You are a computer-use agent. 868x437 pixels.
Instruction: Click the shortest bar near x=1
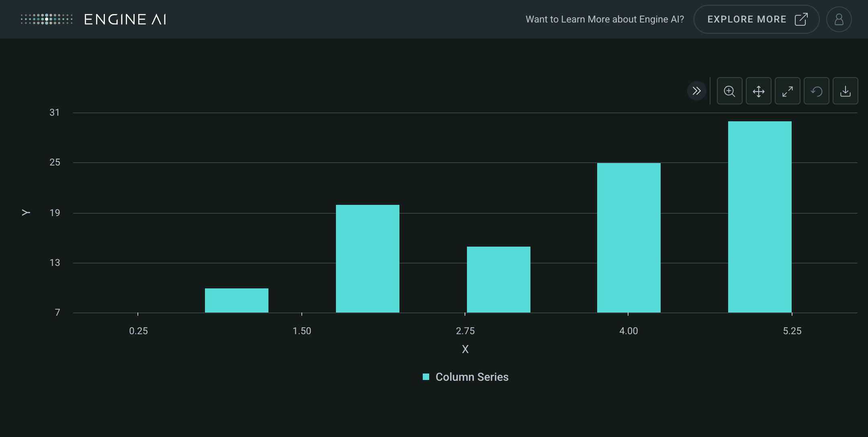[x=237, y=300]
